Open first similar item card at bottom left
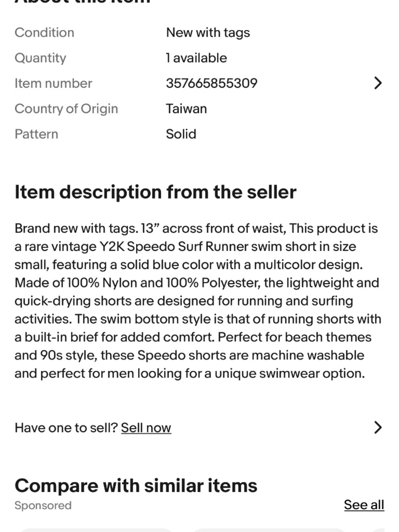The width and height of the screenshot is (399, 532). coord(96,530)
